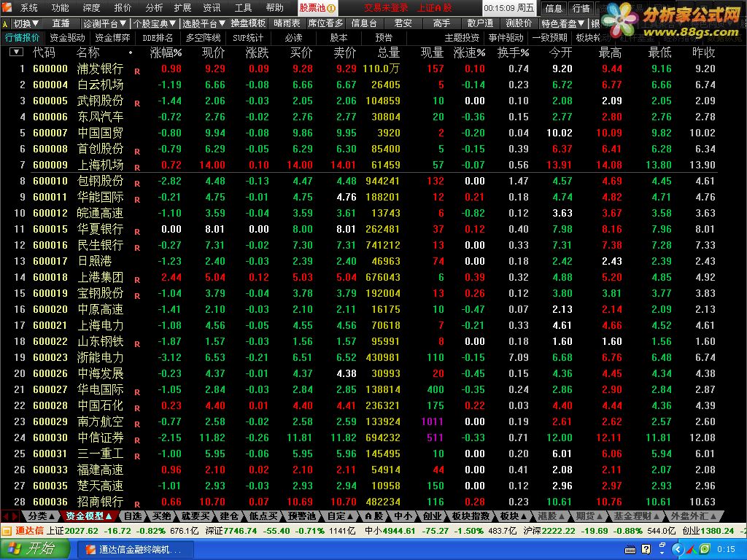This screenshot has width=747, height=560.
Task: Select the 浙能电力 stock name
Action: point(100,357)
